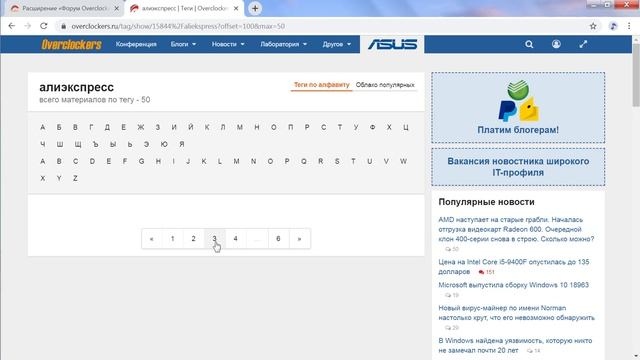Open Конференция menu item
The height and width of the screenshot is (360, 640).
136,44
